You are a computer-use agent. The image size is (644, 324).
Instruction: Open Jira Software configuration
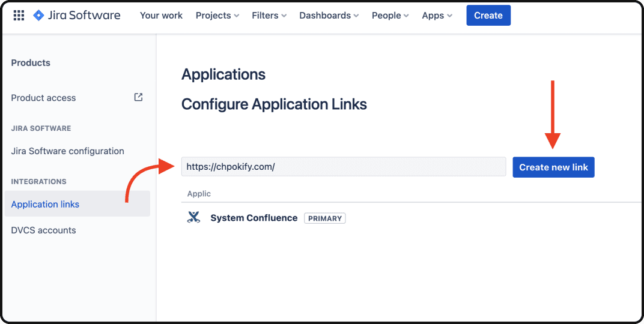pyautogui.click(x=67, y=151)
